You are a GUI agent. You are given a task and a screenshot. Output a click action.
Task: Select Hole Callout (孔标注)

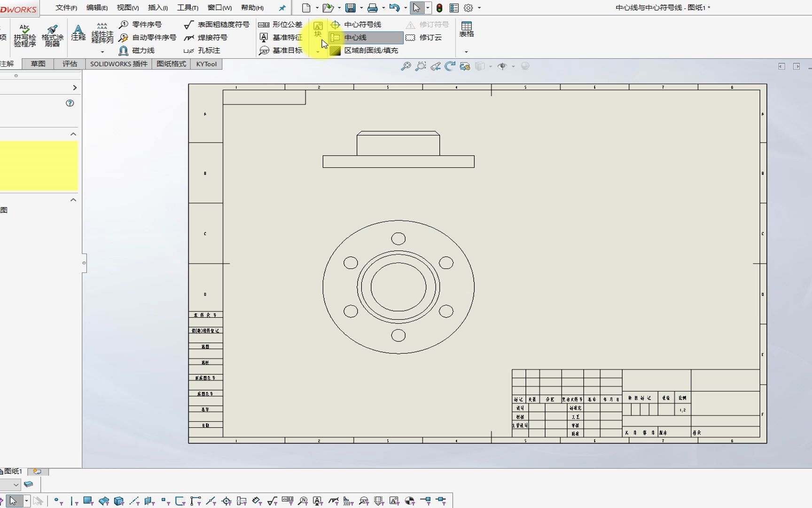click(x=202, y=50)
